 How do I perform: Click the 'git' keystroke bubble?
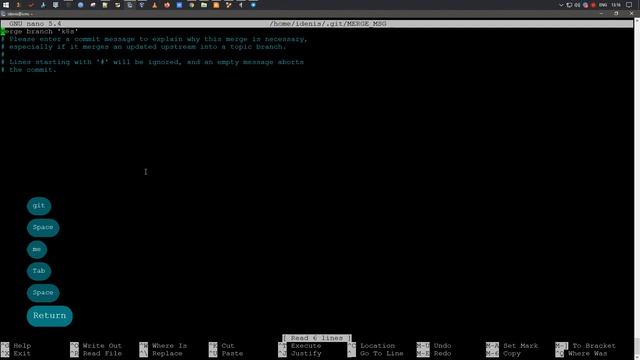(x=39, y=206)
